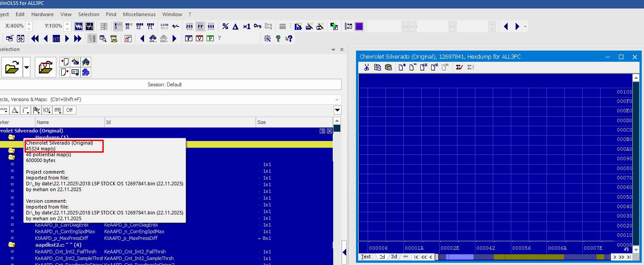Screen dimensions: 644x265
Task: Open the selection panel options dropdown arrow
Action: (333, 50)
